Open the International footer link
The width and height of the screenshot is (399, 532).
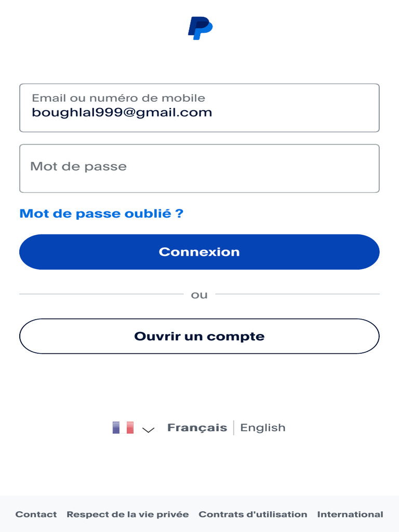[350, 514]
